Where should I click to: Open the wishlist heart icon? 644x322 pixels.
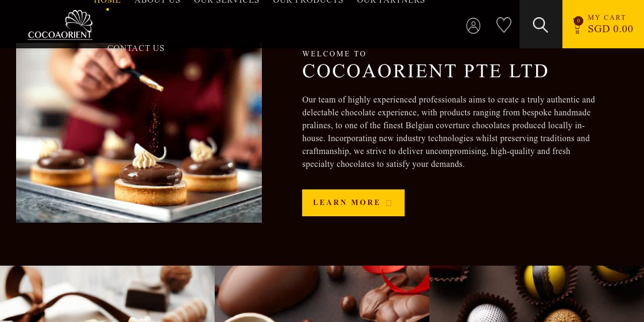pos(503,25)
